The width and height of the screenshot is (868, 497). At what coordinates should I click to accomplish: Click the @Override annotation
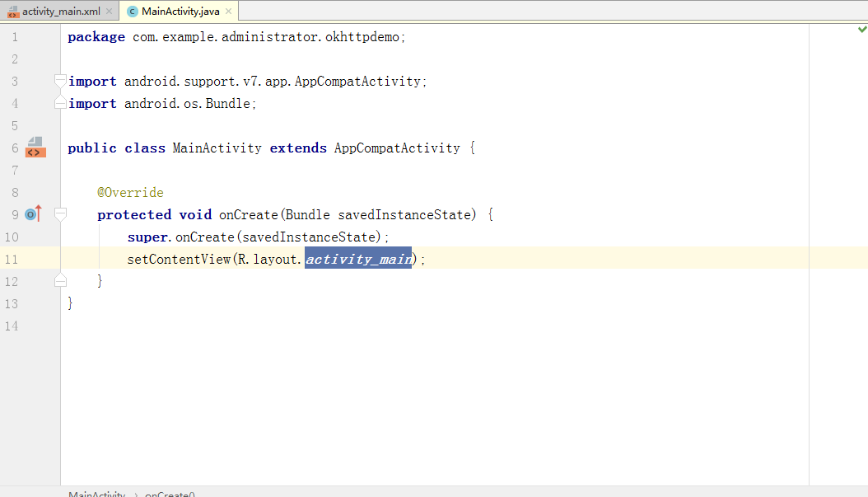[131, 192]
